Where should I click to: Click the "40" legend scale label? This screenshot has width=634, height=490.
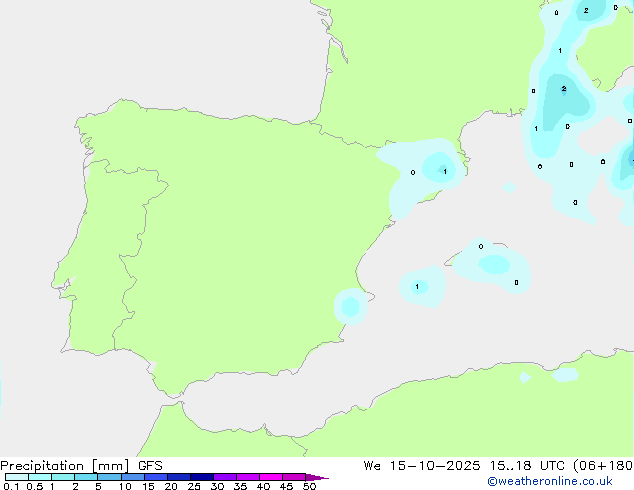click(263, 486)
